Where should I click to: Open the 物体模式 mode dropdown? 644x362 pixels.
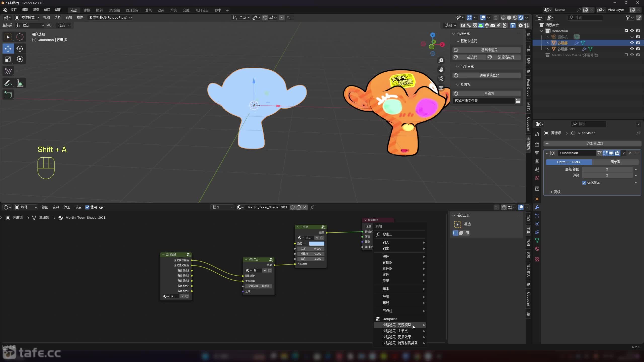click(27, 18)
